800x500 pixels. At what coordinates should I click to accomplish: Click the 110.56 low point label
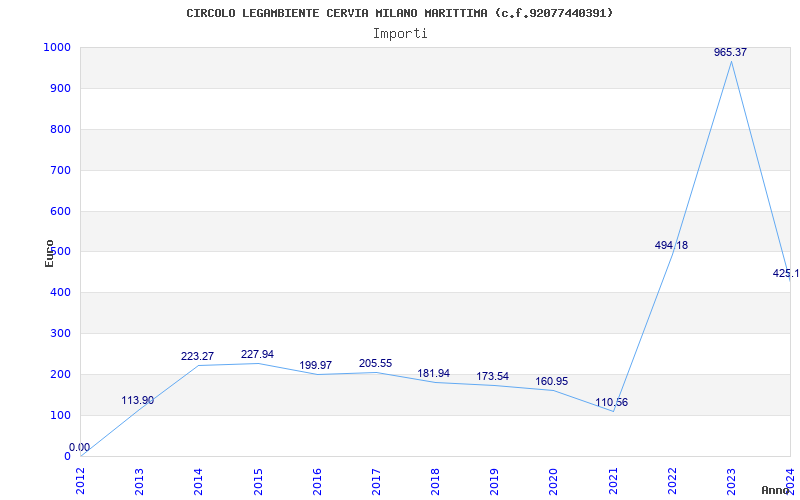(611, 402)
